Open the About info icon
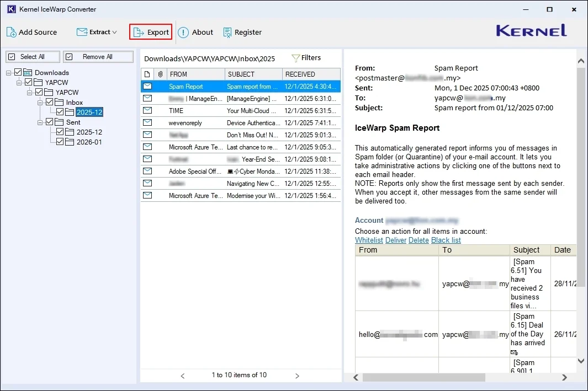588x391 pixels. click(183, 33)
